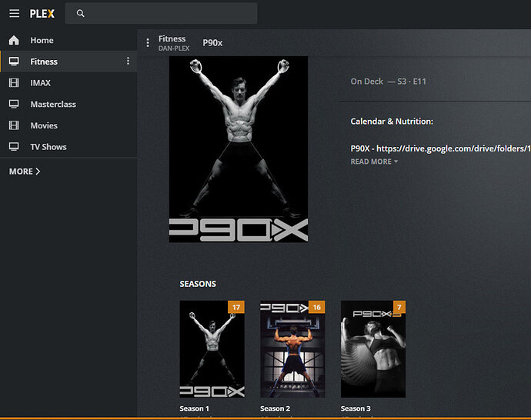Image resolution: width=531 pixels, height=420 pixels.
Task: Click the 7 unwatched badge on Season 3
Action: [399, 307]
